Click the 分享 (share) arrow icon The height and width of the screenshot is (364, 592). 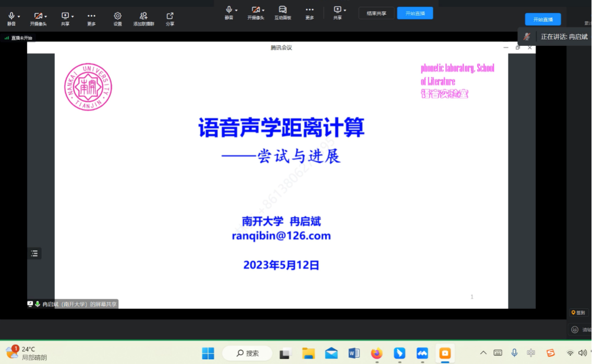tap(170, 16)
